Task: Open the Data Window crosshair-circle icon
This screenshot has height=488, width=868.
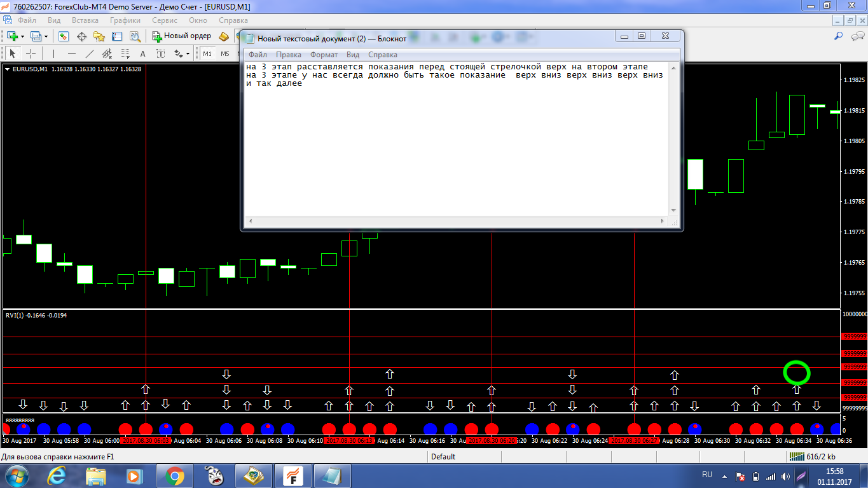Action: [x=81, y=36]
